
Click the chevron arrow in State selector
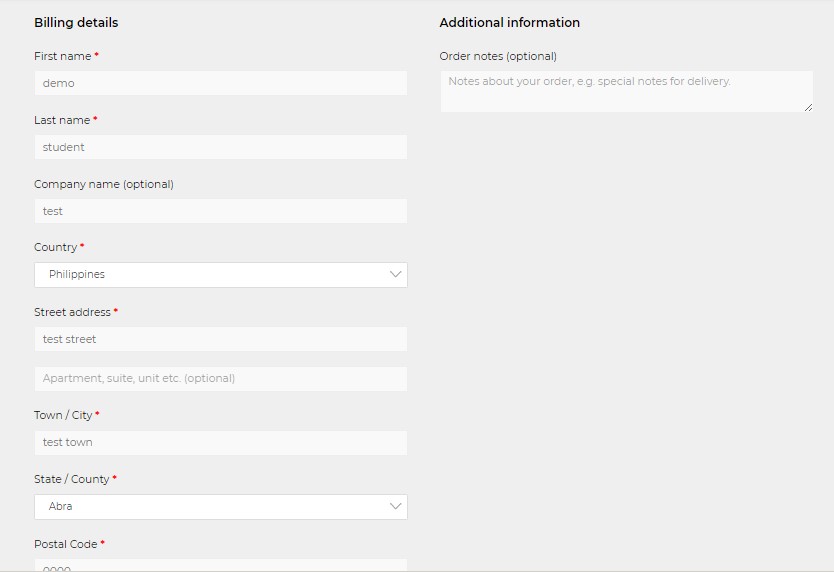click(396, 507)
